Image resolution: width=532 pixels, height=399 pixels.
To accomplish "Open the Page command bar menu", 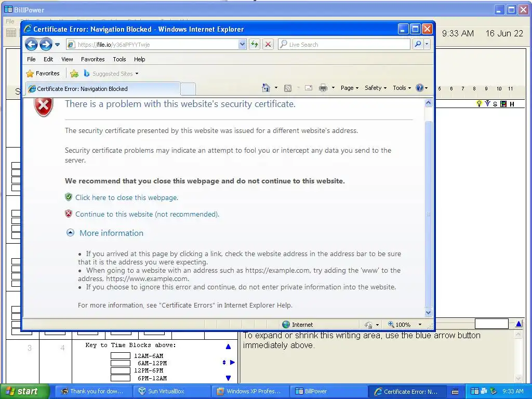I will coord(350,88).
